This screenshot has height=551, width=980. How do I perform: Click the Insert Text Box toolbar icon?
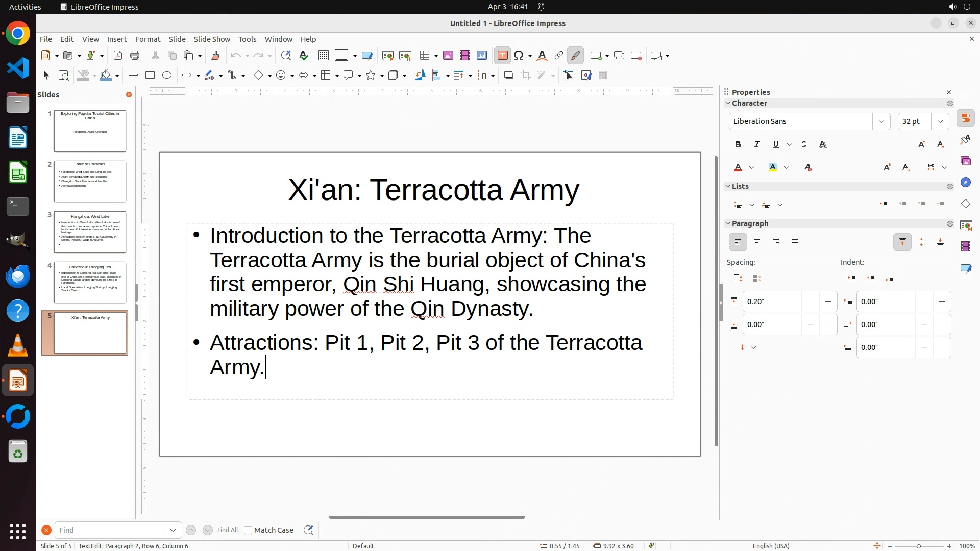(x=502, y=56)
